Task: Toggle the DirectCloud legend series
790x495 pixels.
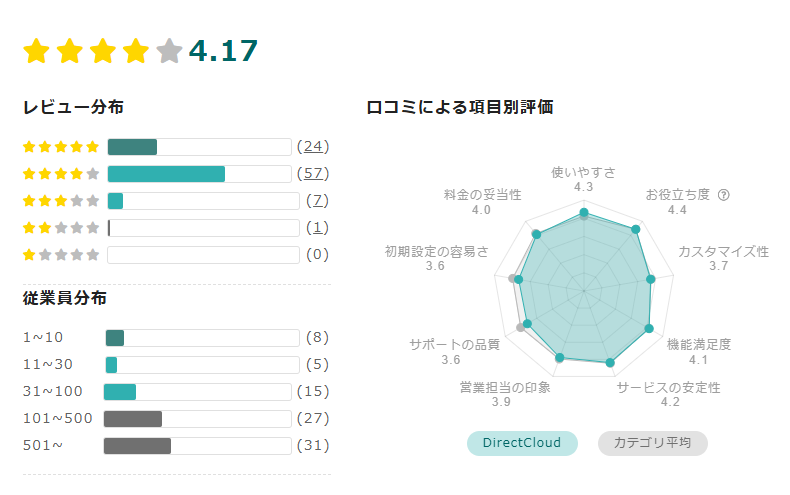Action: pos(522,443)
